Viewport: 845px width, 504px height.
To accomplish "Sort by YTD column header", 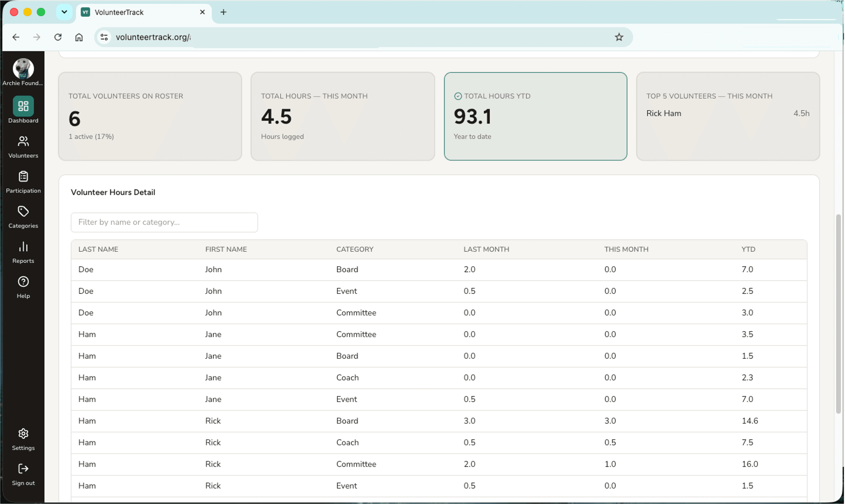I will click(748, 249).
